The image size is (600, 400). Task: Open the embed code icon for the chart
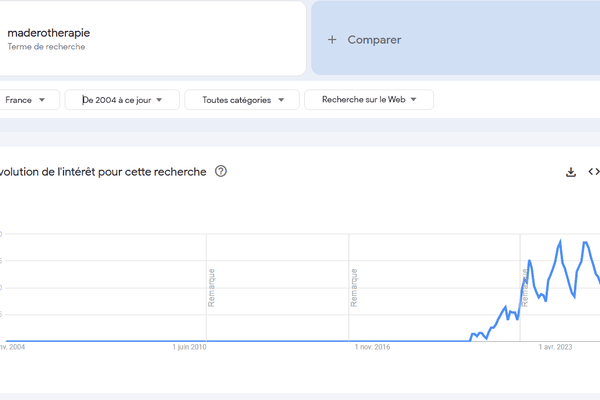593,172
